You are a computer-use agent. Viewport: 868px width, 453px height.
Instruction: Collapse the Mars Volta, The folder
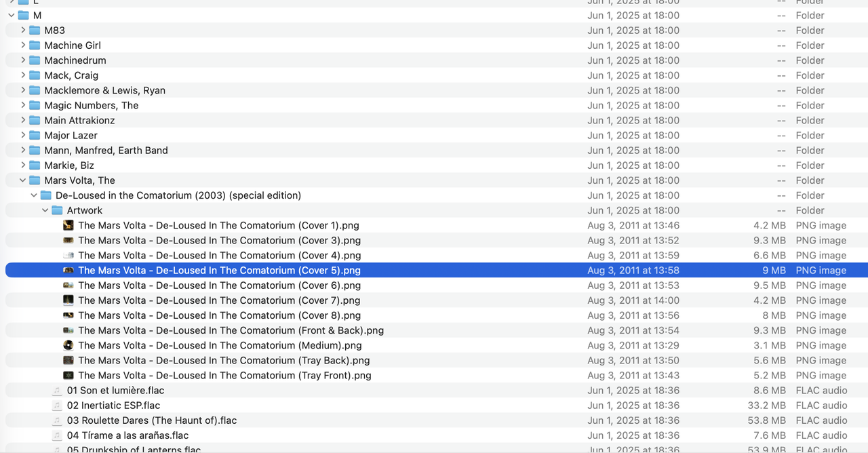point(23,180)
